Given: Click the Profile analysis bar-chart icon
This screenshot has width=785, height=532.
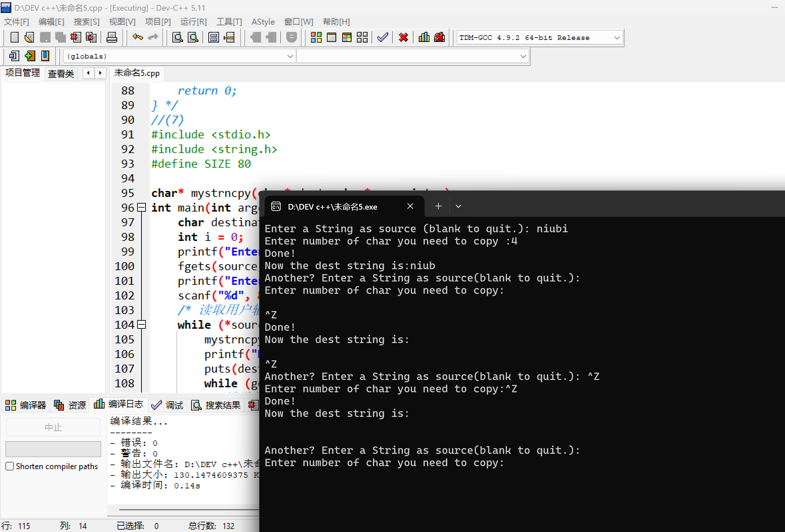Looking at the screenshot, I should click(x=423, y=38).
